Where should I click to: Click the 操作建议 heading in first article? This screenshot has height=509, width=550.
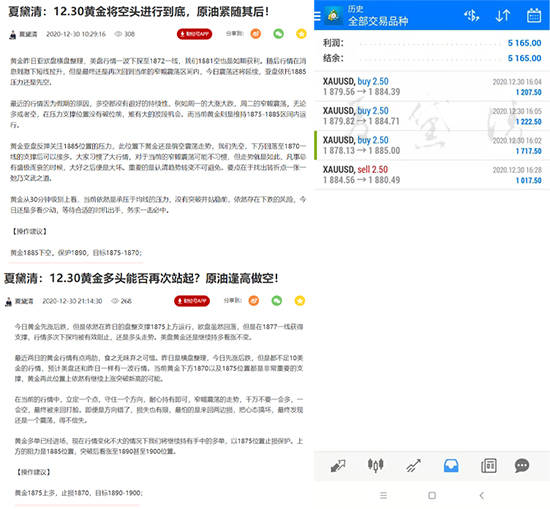click(29, 231)
